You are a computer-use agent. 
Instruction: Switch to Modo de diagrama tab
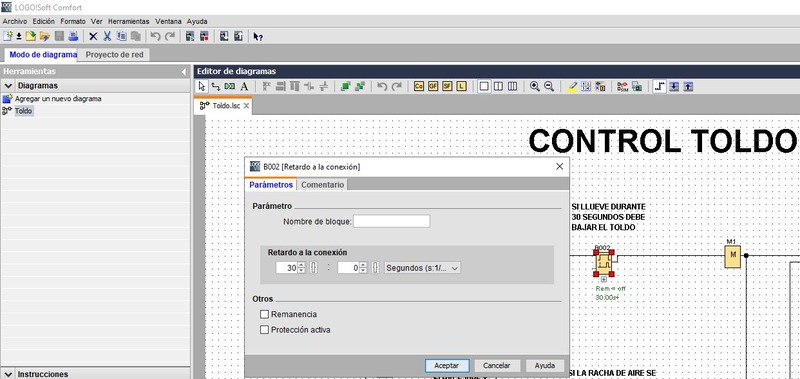coord(42,55)
